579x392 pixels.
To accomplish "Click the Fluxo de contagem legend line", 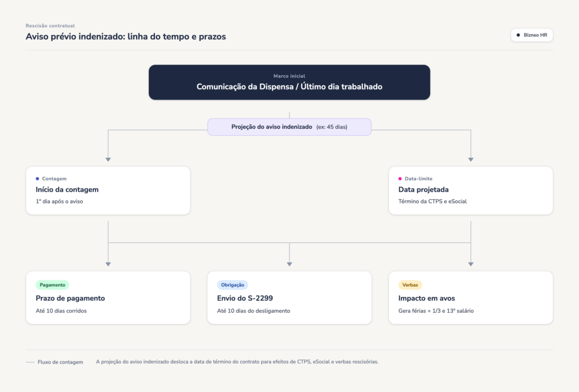I will 30,362.
